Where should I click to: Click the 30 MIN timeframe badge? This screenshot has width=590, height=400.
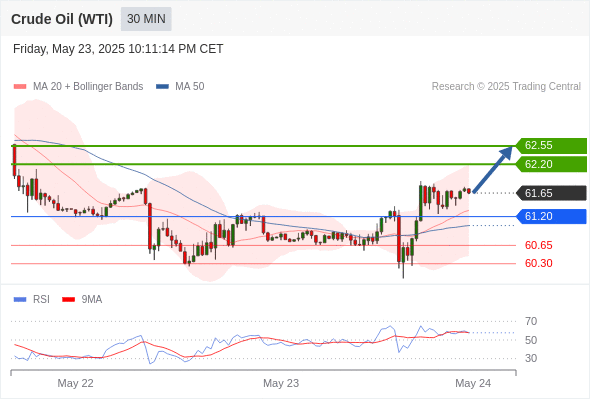146,19
